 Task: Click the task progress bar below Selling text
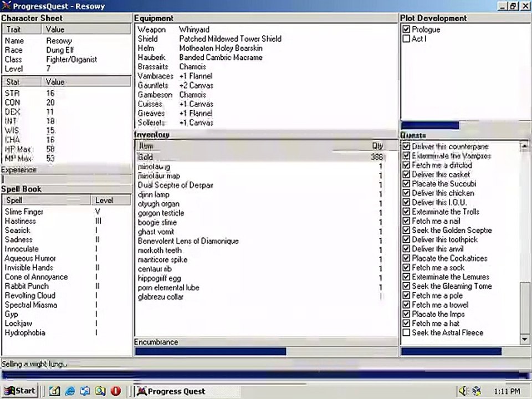coord(265,375)
